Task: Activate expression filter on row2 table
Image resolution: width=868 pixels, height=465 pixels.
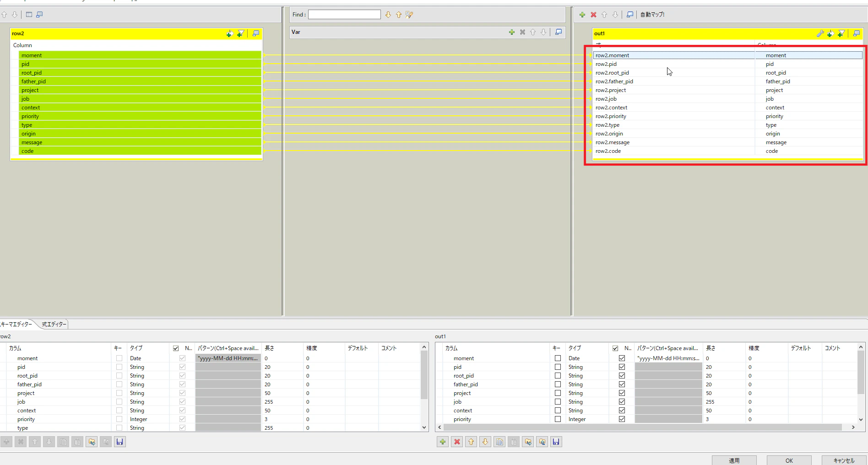Action: pos(240,33)
